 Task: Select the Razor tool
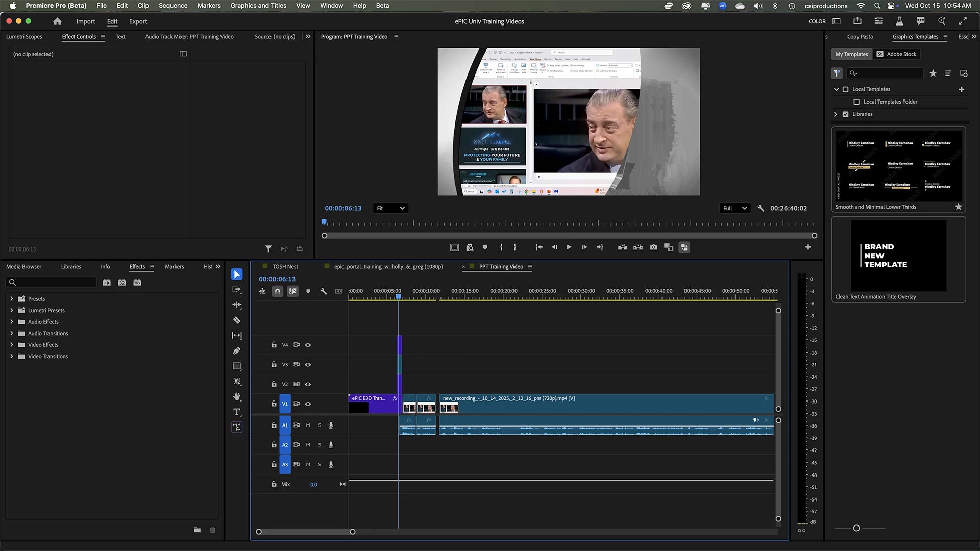click(237, 320)
